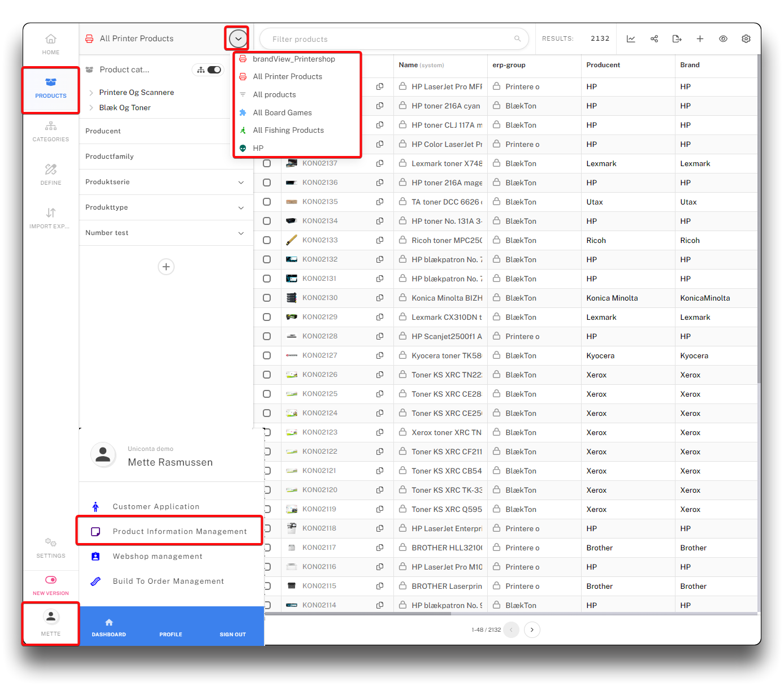The width and height of the screenshot is (784, 686).
Task: Click the plus icon to add product
Action: pos(700,39)
